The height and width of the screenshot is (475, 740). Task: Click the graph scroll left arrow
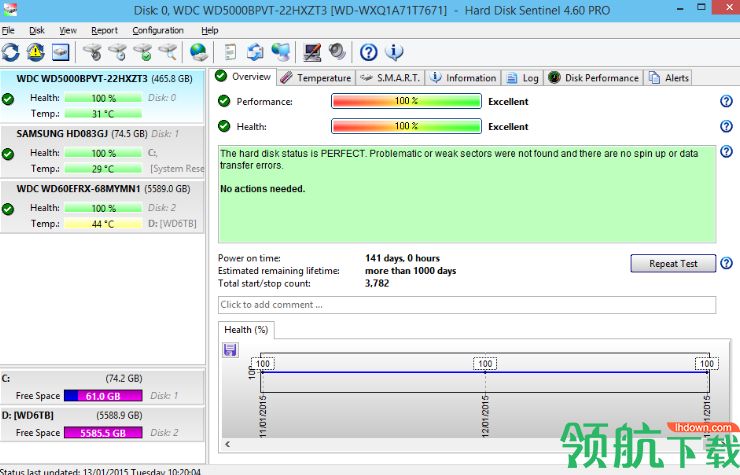[x=228, y=444]
